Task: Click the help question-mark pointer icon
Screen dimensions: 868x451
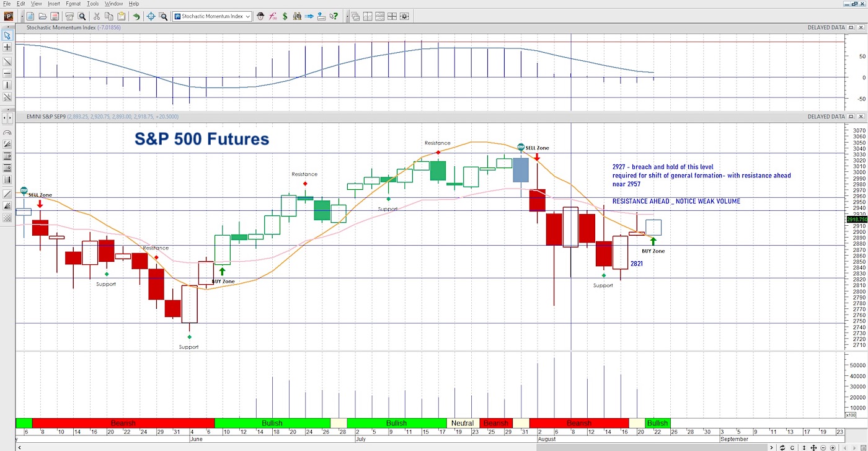Action: 334,16
